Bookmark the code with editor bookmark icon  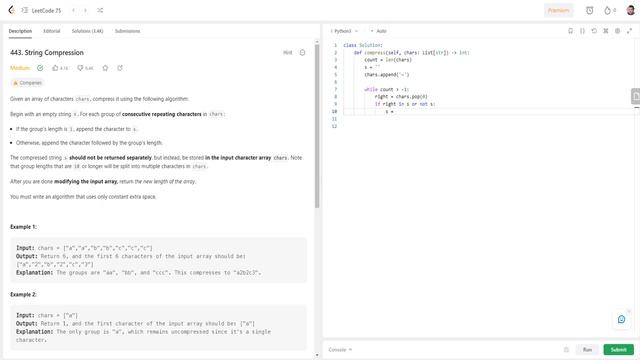570,31
